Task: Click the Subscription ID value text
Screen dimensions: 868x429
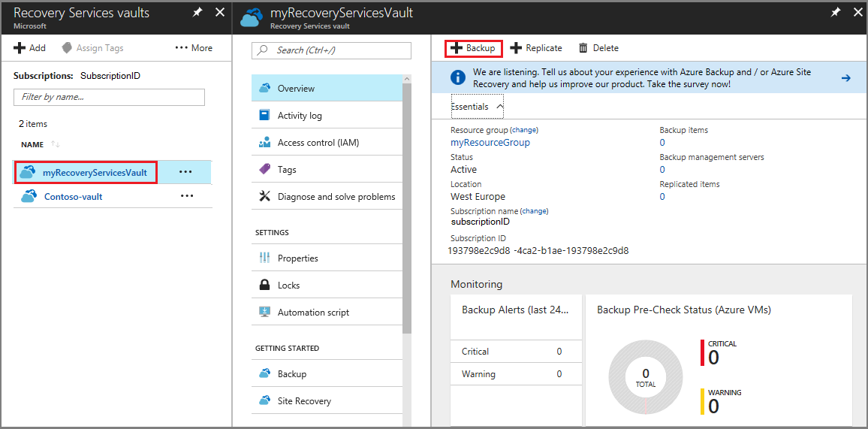Action: (538, 250)
